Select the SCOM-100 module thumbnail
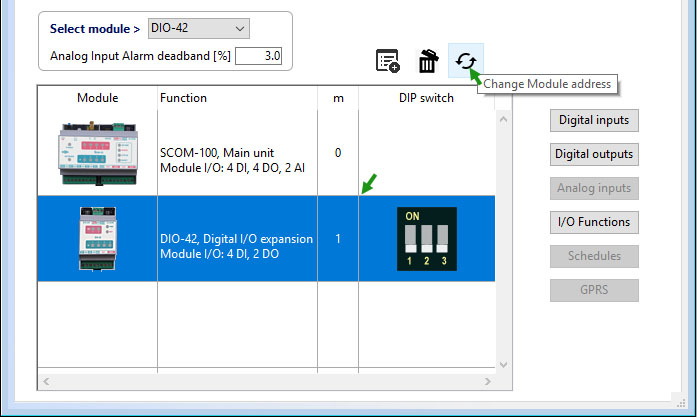The height and width of the screenshot is (417, 697). [98, 153]
